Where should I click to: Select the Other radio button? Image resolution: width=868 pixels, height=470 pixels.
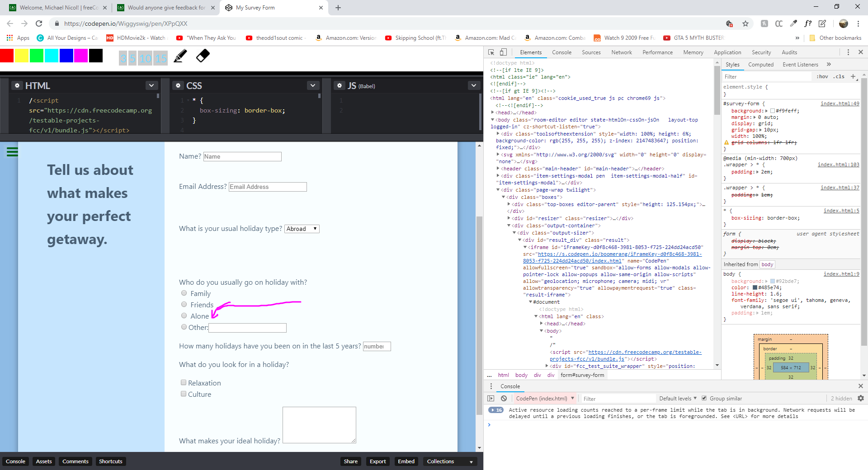184,327
